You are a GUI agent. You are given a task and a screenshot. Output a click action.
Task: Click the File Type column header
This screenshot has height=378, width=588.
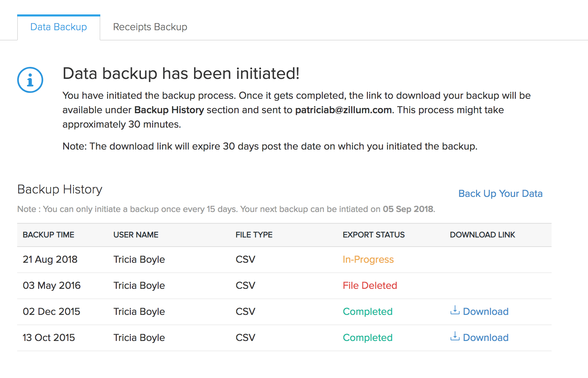pos(254,235)
